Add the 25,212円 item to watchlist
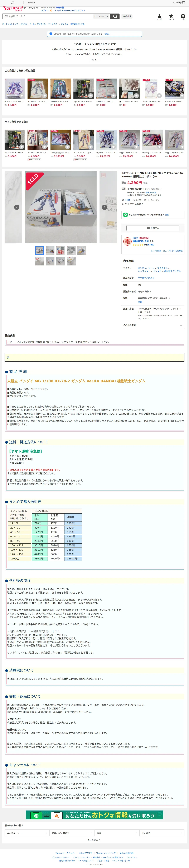Image resolution: width=189 pixels, height=868 pixels. click(113, 147)
